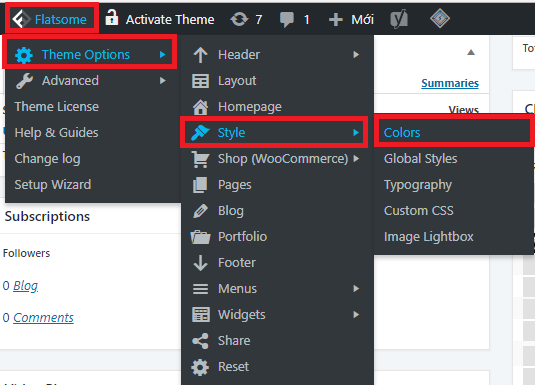Expand the Menus submenu arrow

pos(356,289)
